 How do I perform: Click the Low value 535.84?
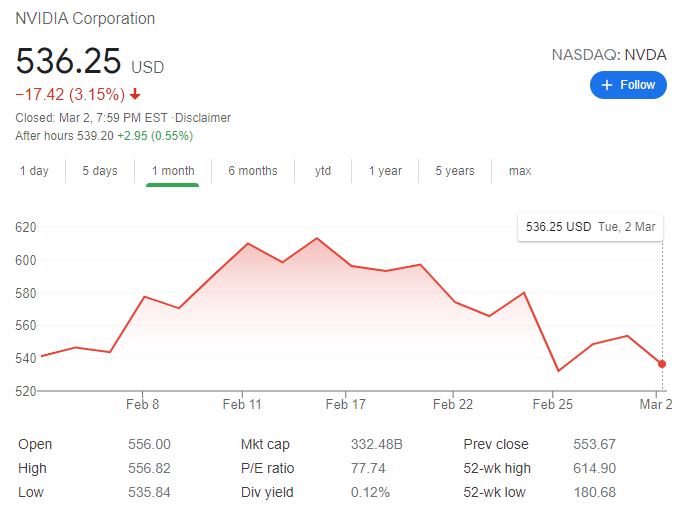[149, 492]
